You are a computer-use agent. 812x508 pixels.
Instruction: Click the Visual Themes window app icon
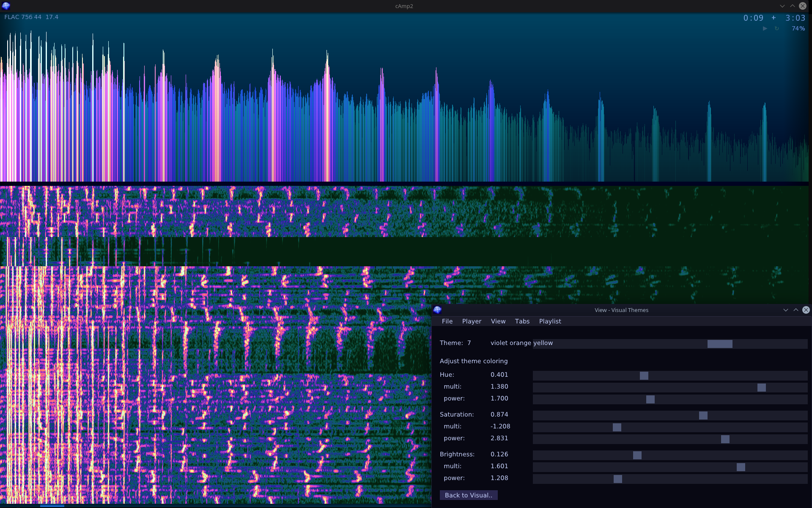coord(437,310)
